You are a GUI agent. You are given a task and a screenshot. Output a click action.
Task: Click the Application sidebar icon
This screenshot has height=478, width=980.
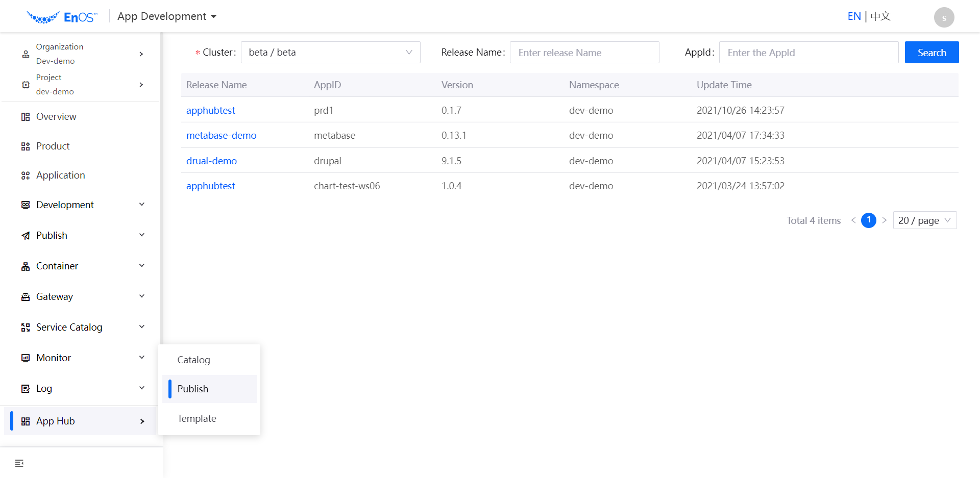(26, 175)
